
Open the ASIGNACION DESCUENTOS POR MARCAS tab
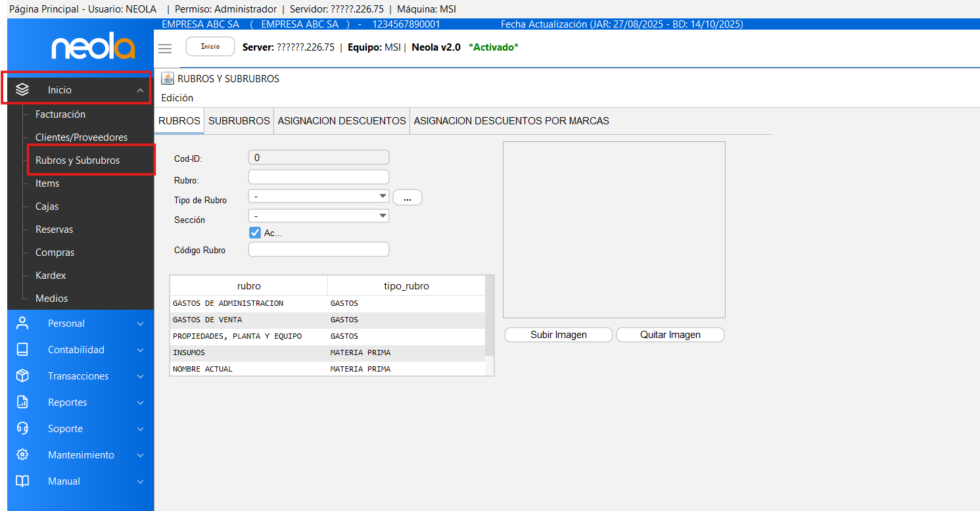(511, 121)
